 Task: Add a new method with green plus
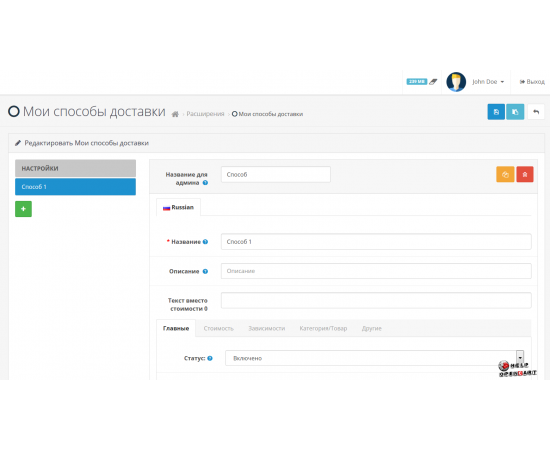click(x=24, y=209)
